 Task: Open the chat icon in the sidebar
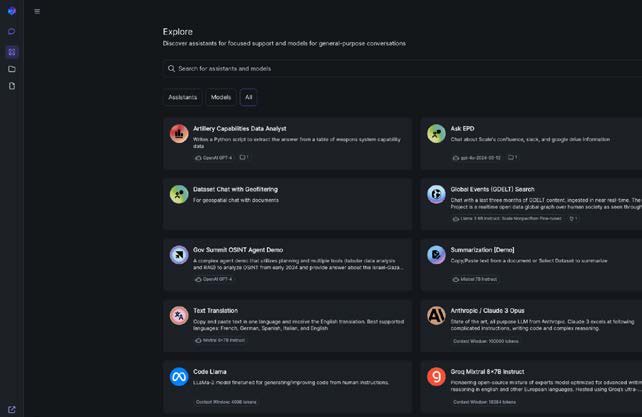12,32
